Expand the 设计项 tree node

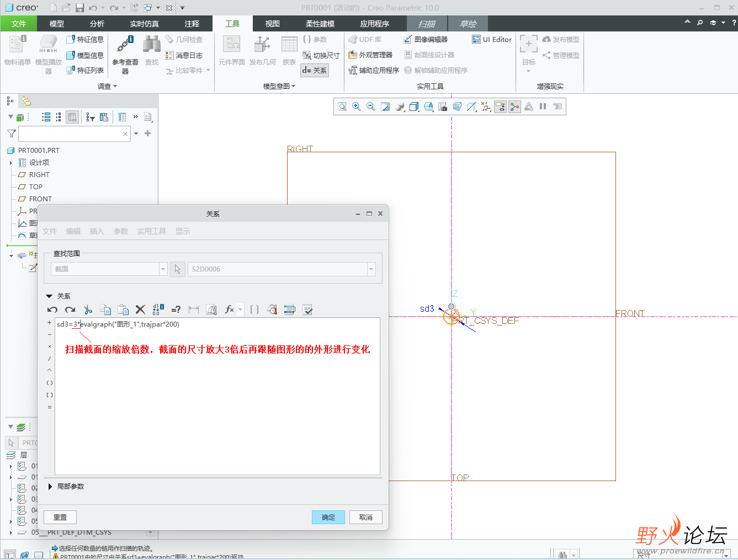(x=11, y=163)
